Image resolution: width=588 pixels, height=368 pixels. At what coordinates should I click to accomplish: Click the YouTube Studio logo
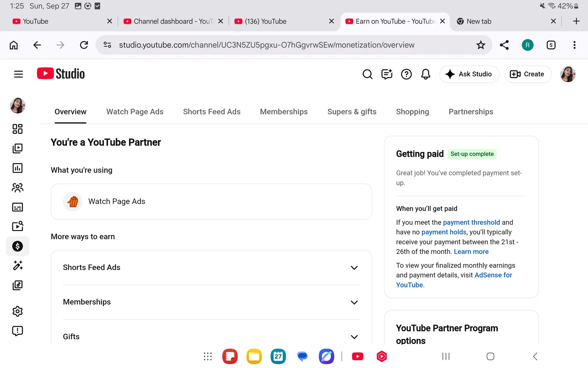point(61,74)
